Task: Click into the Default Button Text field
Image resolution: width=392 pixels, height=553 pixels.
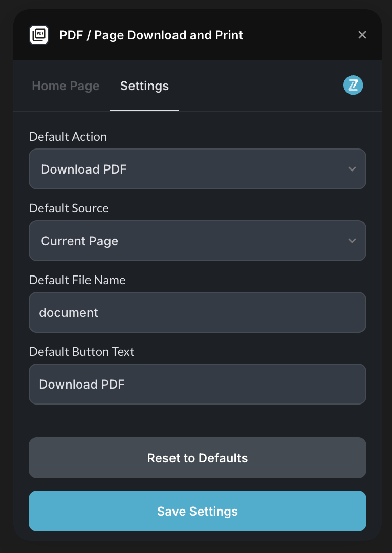Action: pos(197,384)
